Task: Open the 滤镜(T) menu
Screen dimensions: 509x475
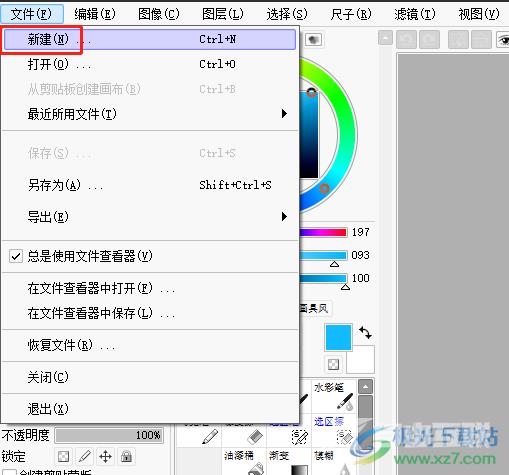Action: pyautogui.click(x=415, y=14)
